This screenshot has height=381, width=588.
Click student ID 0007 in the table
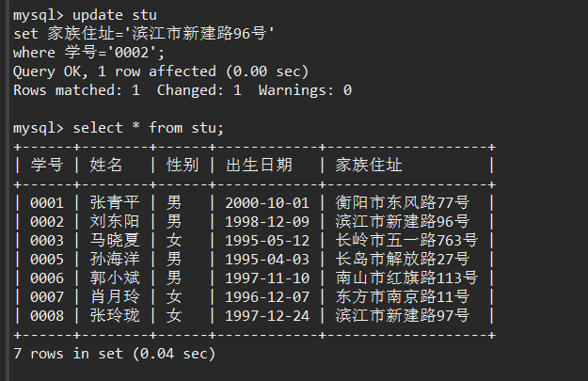[x=47, y=296]
